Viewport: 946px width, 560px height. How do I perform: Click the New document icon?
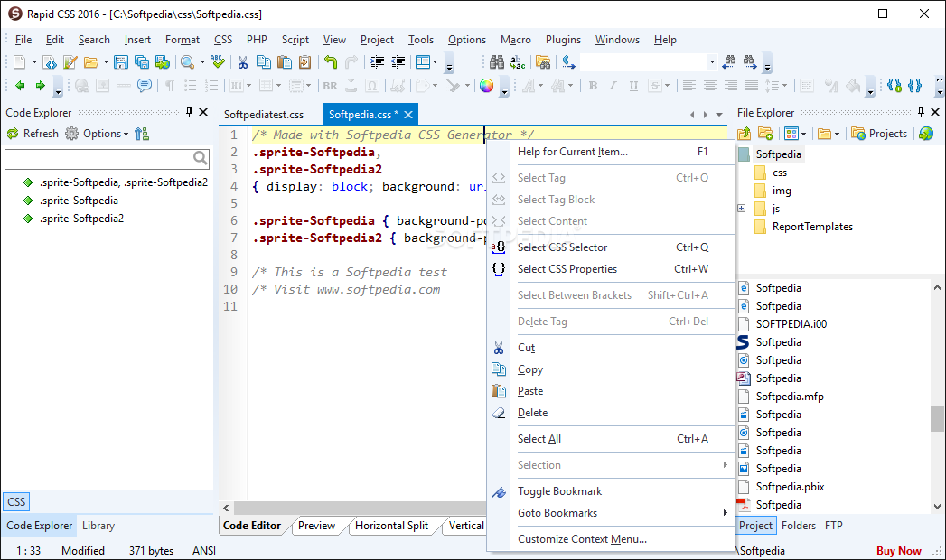20,62
